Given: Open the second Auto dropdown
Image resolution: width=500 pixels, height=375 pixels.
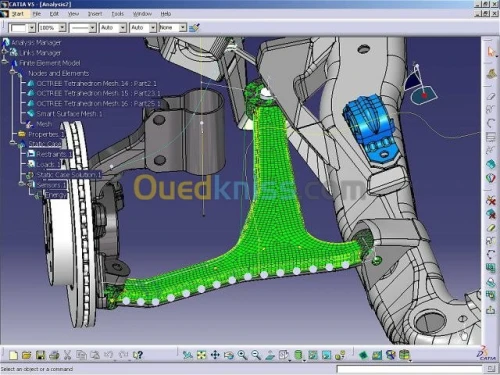Looking at the screenshot, I should click(153, 28).
